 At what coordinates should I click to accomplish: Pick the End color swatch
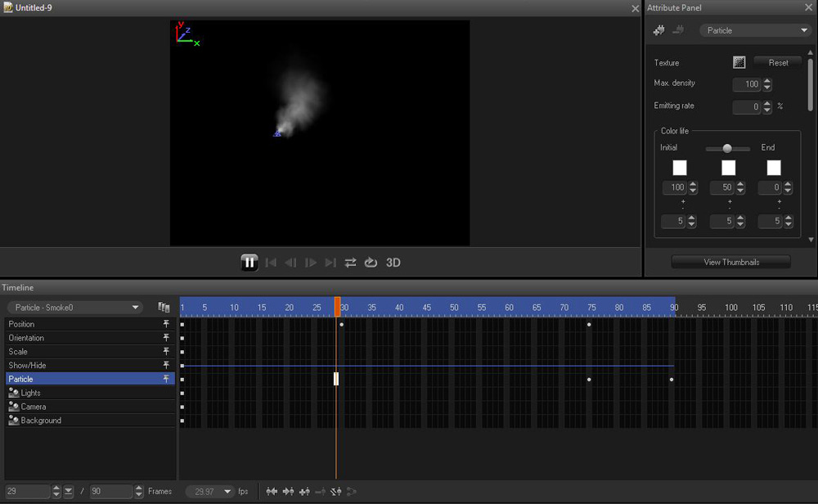(774, 168)
